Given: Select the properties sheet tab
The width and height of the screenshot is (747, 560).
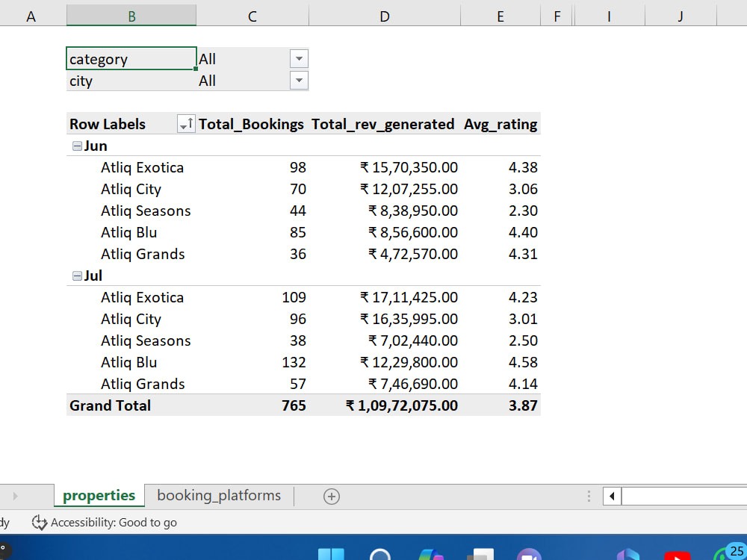Looking at the screenshot, I should tap(99, 495).
